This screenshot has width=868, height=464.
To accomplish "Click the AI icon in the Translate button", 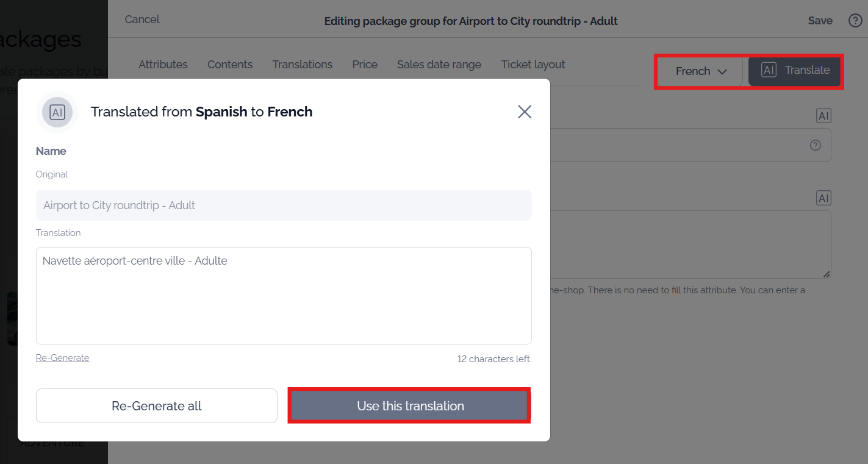I will [769, 70].
